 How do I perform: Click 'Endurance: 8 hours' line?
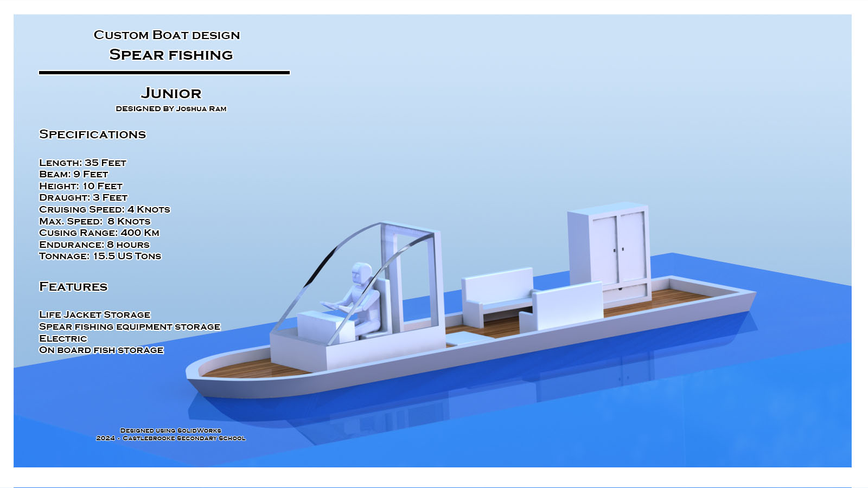click(94, 245)
